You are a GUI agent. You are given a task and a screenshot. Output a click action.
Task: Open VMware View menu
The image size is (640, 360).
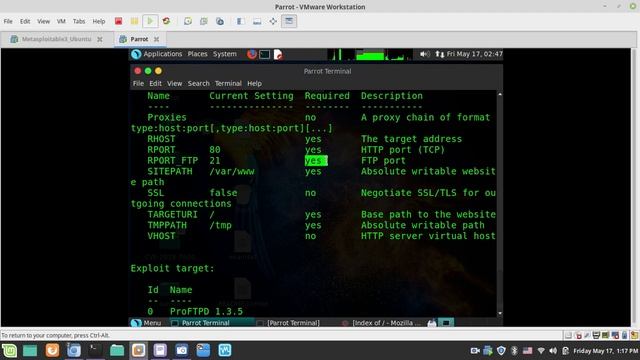pyautogui.click(x=43, y=21)
